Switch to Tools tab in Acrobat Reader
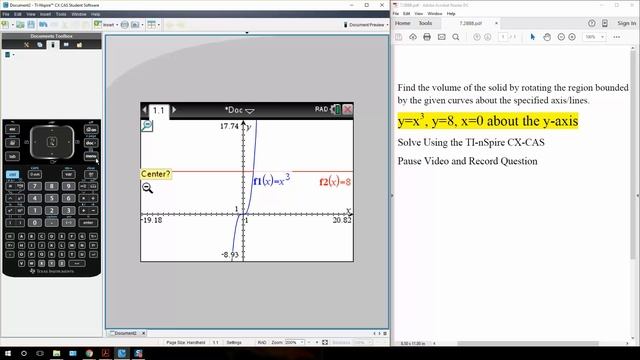The height and width of the screenshot is (360, 640). (425, 23)
